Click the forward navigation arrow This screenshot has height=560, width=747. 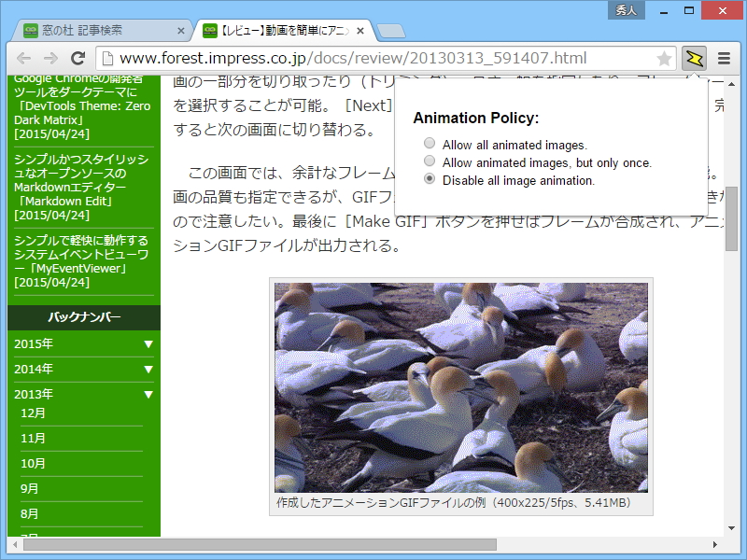[49, 57]
